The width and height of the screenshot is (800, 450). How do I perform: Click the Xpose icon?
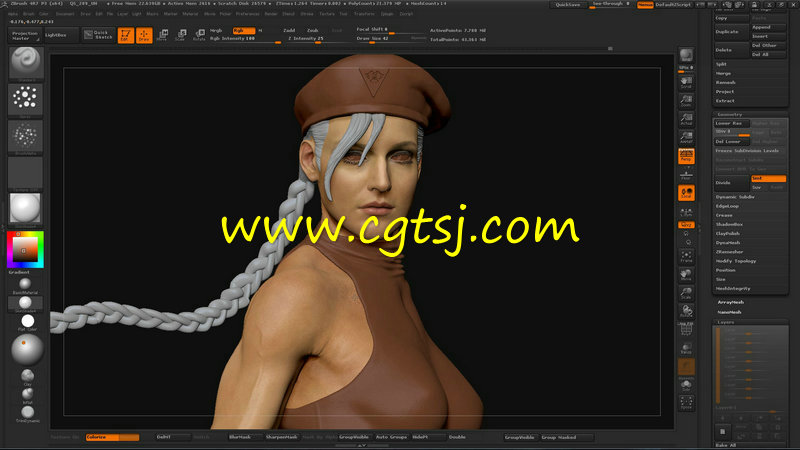(x=686, y=403)
